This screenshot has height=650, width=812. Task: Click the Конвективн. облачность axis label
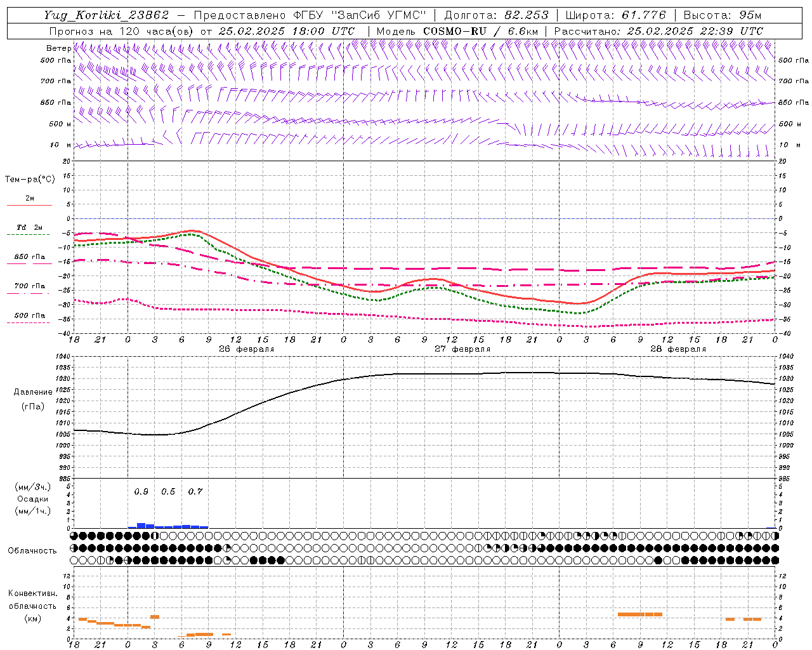click(x=32, y=606)
